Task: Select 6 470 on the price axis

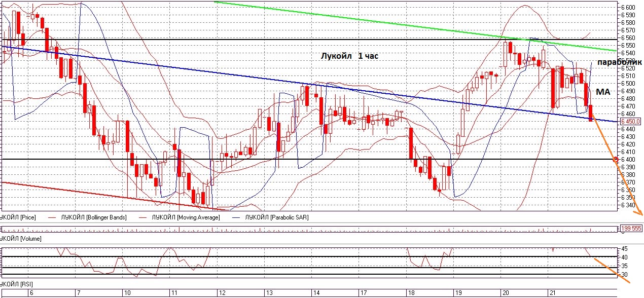Action: (628, 106)
